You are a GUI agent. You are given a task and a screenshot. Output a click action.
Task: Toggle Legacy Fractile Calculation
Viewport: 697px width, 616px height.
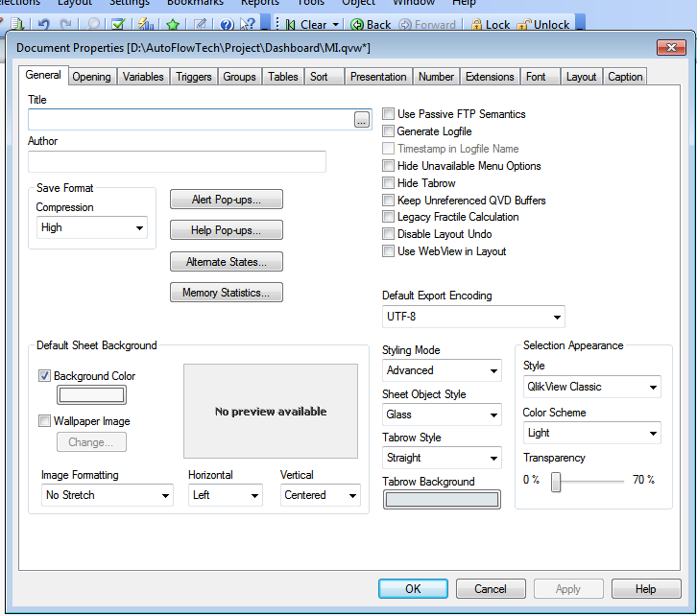pyautogui.click(x=388, y=216)
